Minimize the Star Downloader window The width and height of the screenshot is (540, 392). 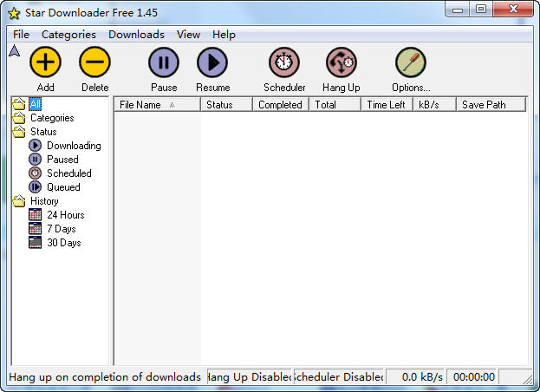[458, 10]
